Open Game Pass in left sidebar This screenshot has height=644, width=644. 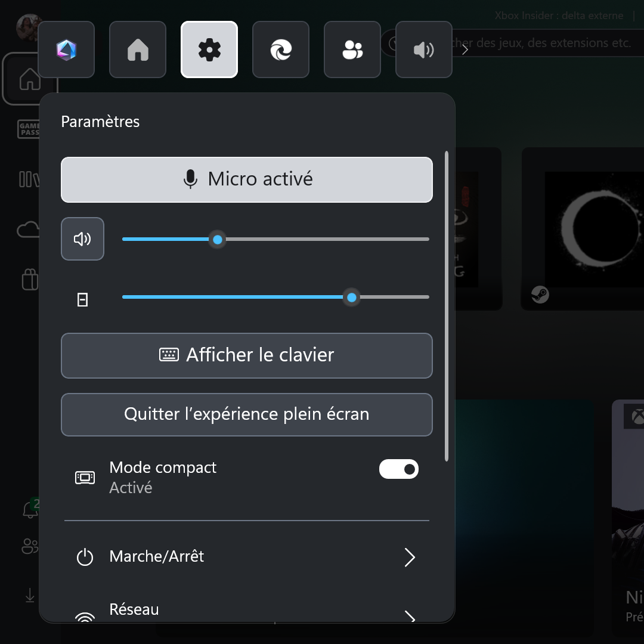(29, 129)
